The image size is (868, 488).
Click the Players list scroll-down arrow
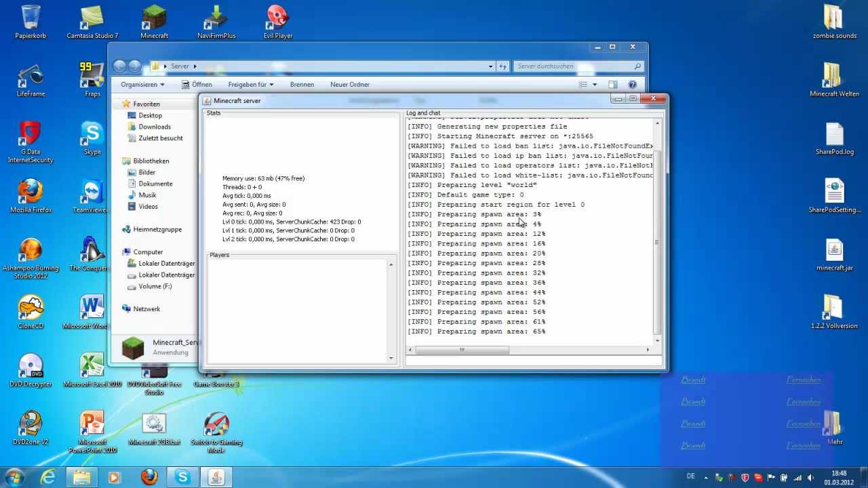(x=391, y=358)
